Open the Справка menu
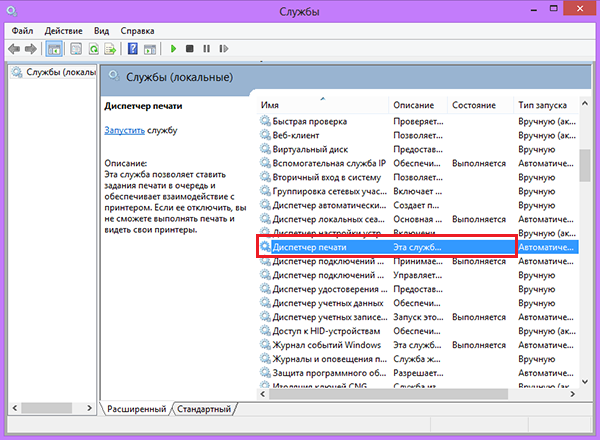Screen dimensions: 600x440 (137, 30)
